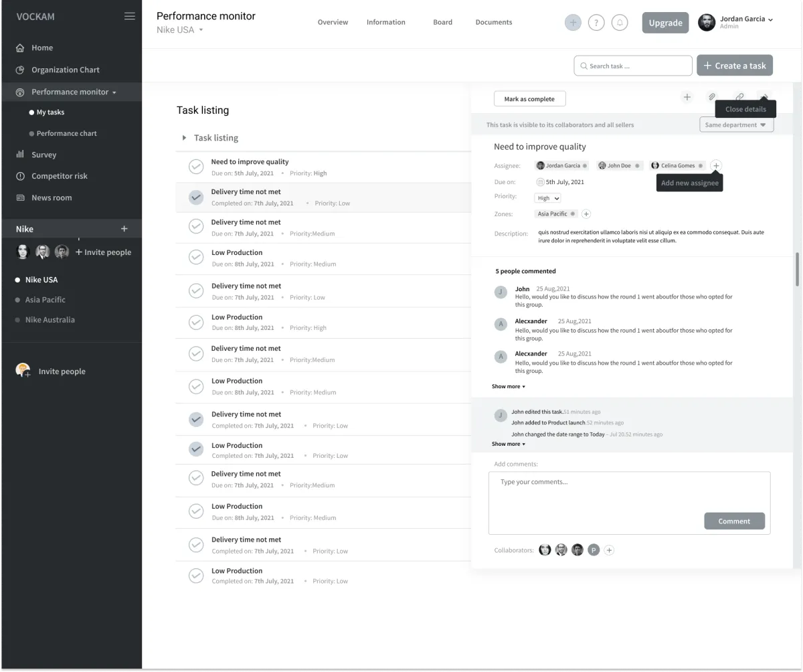The height and width of the screenshot is (672, 803).
Task: Open Same department visibility dropdown
Action: (737, 124)
